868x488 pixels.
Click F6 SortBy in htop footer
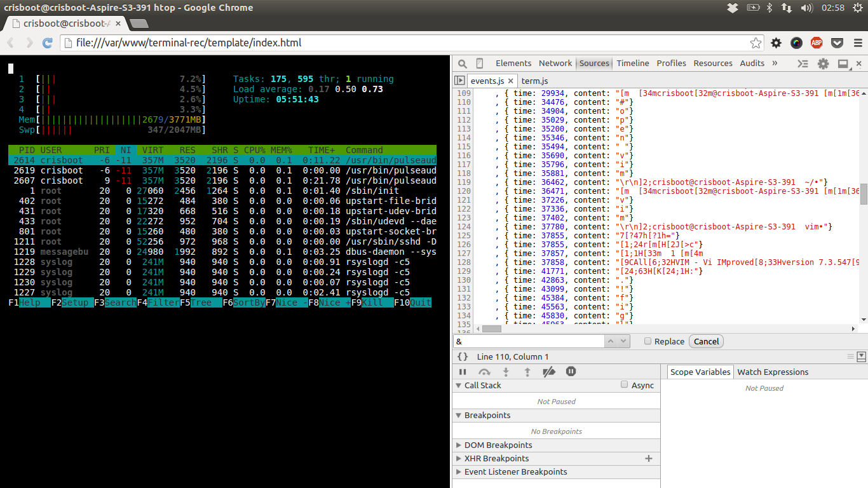pos(244,302)
